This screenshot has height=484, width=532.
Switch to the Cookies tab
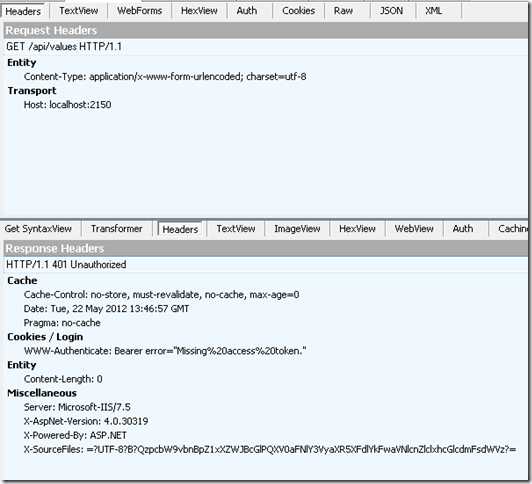click(x=299, y=11)
